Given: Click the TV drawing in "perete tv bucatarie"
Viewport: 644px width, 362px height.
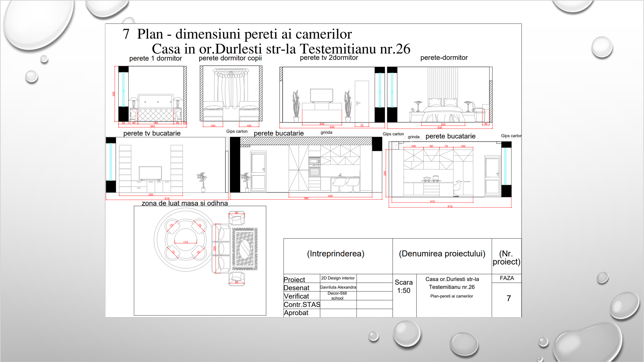Looking at the screenshot, I should (150, 173).
